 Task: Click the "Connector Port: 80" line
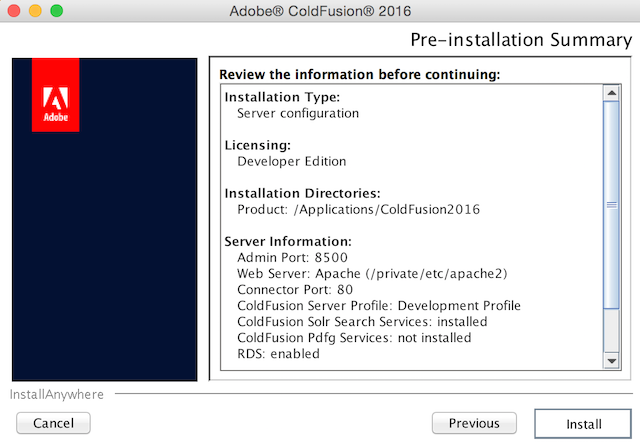pos(295,289)
